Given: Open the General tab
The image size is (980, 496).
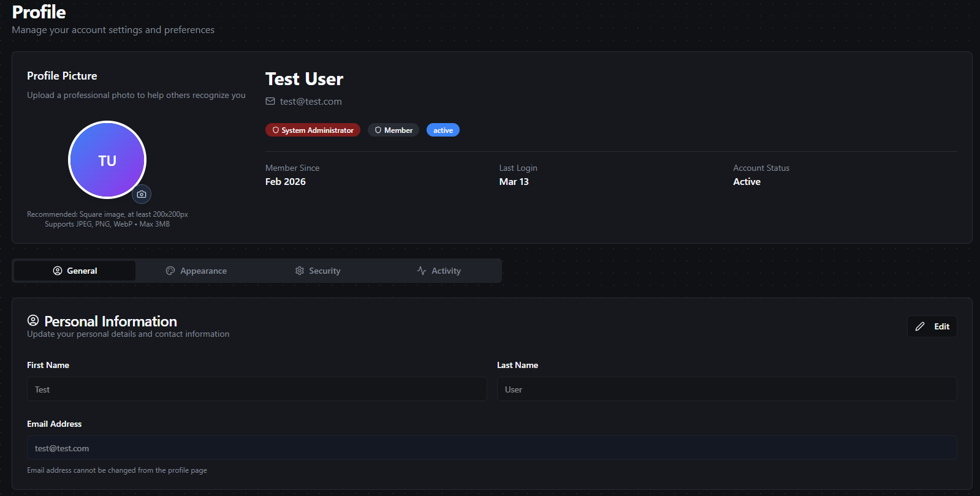Looking at the screenshot, I should [x=75, y=271].
